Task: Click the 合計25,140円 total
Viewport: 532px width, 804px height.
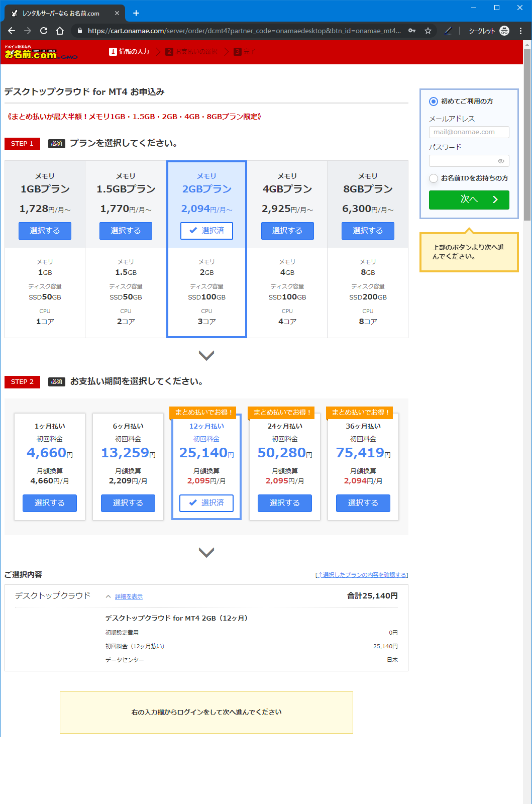Action: click(x=372, y=596)
